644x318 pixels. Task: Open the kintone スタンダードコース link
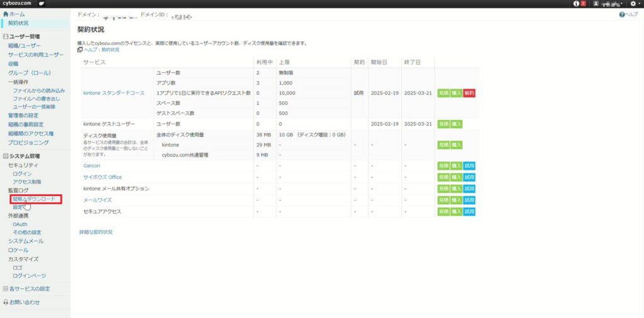(x=114, y=93)
